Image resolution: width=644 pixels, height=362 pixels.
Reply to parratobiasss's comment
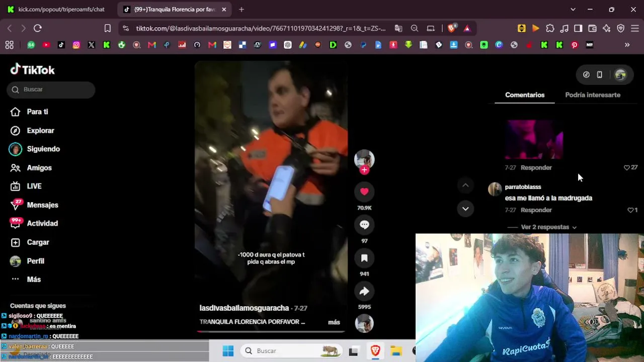(x=536, y=210)
